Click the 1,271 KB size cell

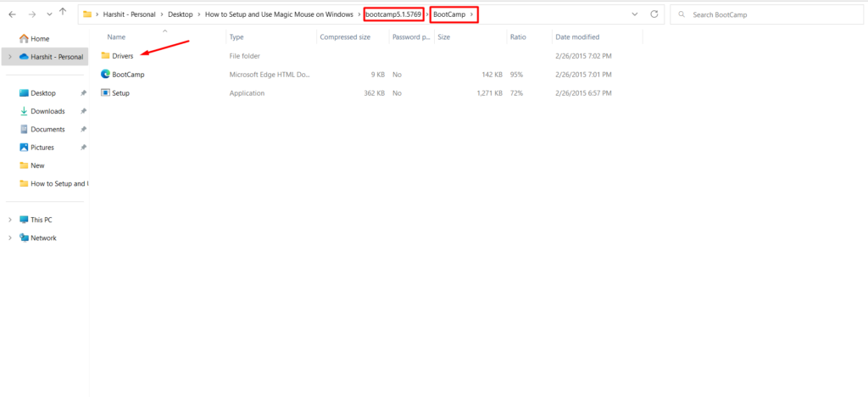pyautogui.click(x=489, y=93)
